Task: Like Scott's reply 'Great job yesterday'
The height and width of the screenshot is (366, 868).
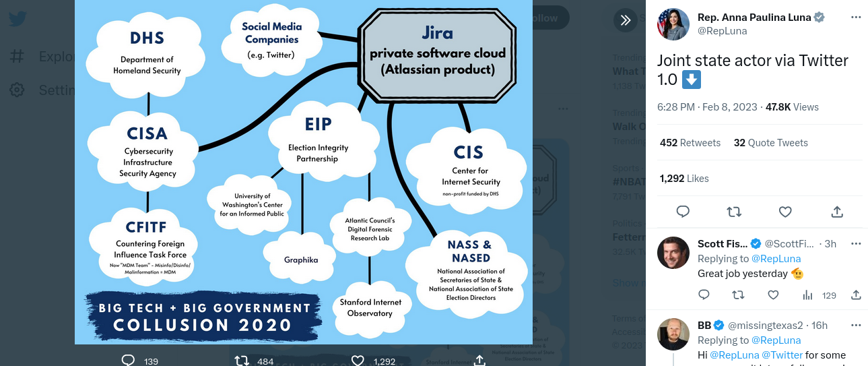Action: 773,295
